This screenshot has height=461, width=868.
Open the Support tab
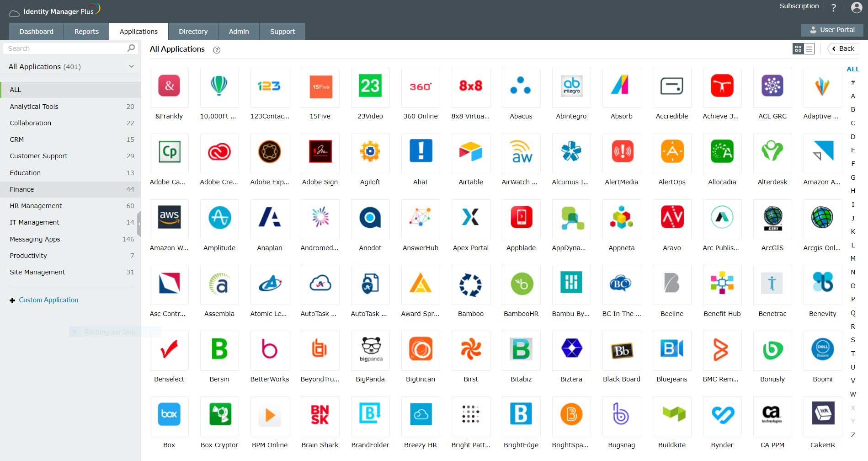point(282,32)
